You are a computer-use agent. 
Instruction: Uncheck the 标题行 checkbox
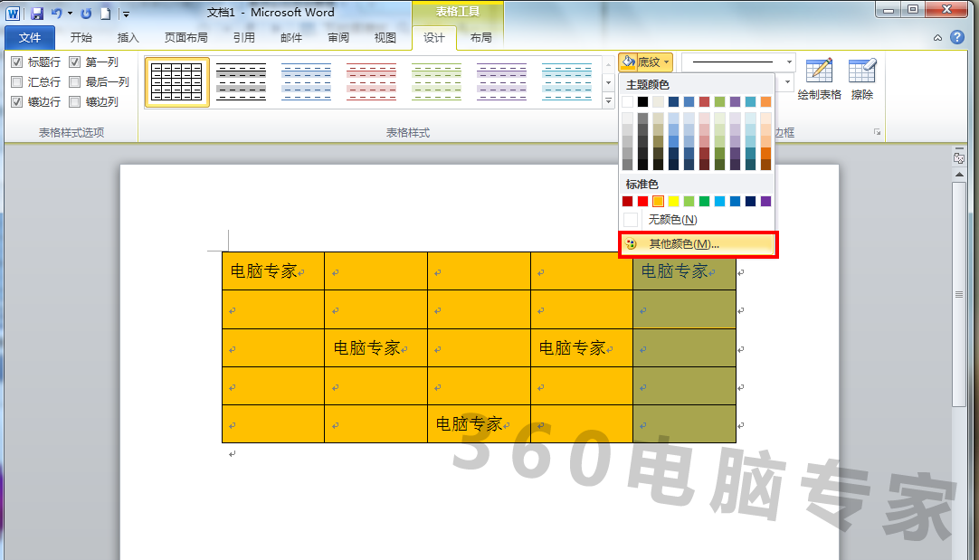(x=17, y=62)
